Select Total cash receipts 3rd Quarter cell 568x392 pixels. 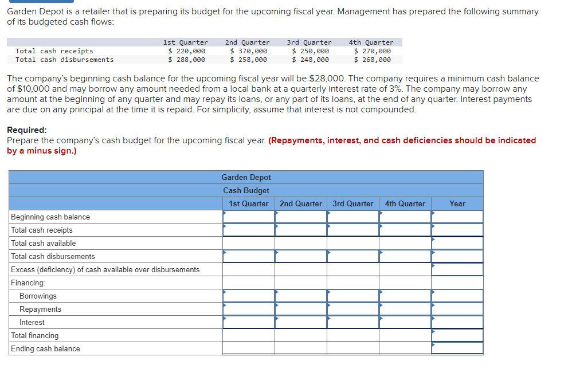[x=353, y=230]
